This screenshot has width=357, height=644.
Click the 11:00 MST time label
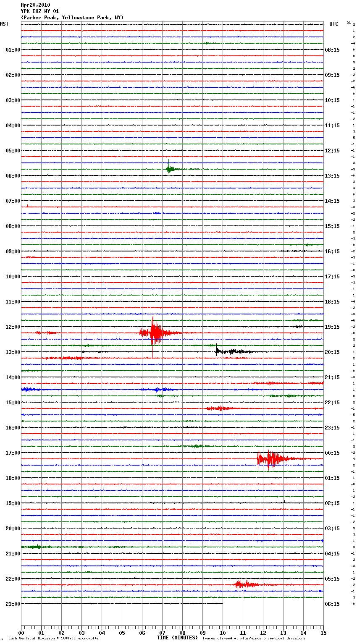click(13, 302)
